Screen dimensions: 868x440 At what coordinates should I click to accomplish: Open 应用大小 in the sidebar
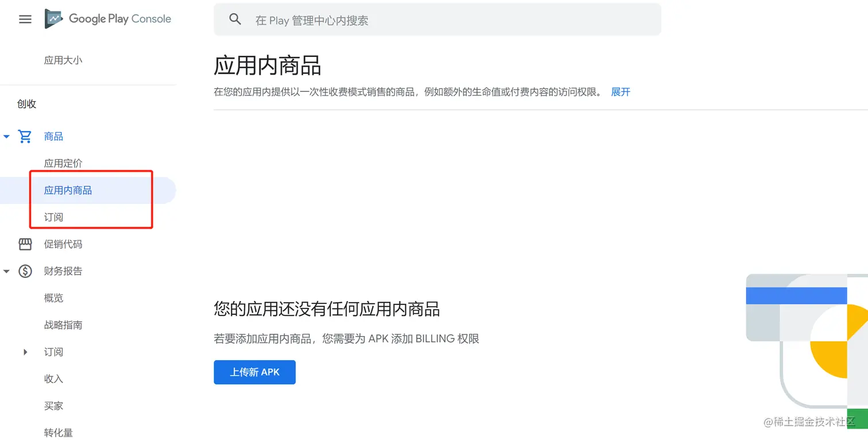pyautogui.click(x=63, y=60)
